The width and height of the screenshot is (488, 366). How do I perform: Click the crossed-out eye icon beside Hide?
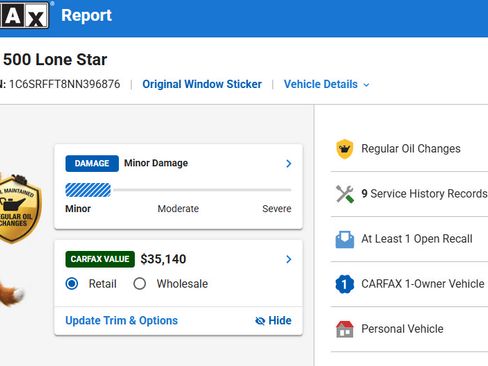(x=260, y=321)
